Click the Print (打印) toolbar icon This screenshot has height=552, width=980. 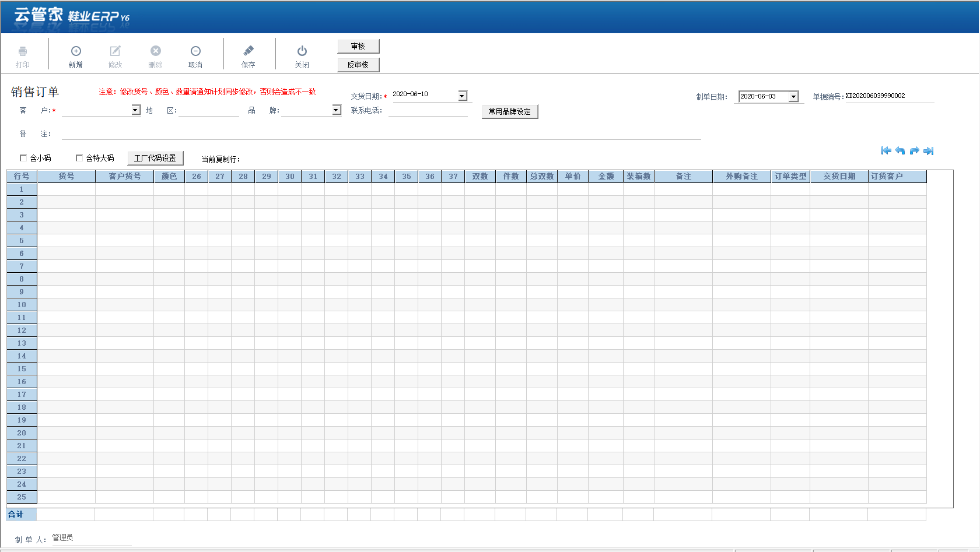point(23,51)
